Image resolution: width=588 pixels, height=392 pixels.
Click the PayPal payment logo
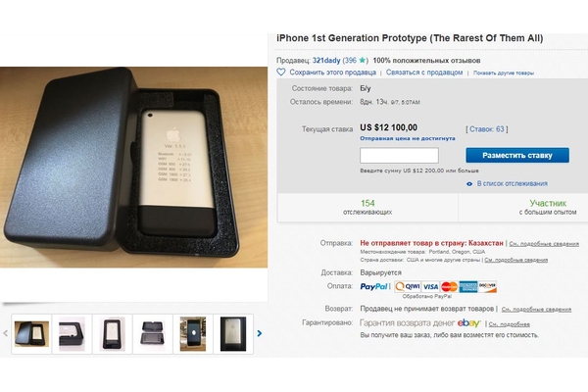click(373, 286)
